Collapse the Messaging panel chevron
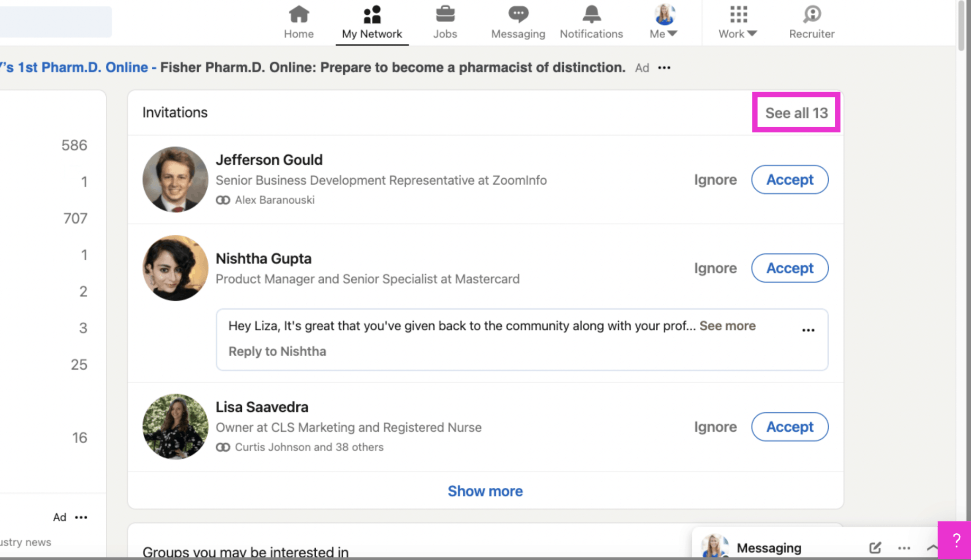 tap(932, 548)
